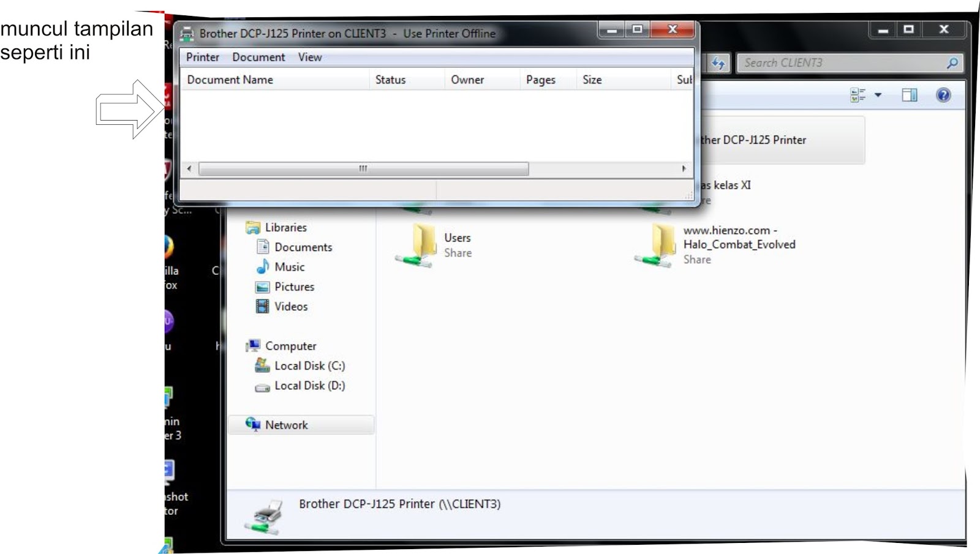Close the Explorer CLIENT3 window

(x=944, y=29)
